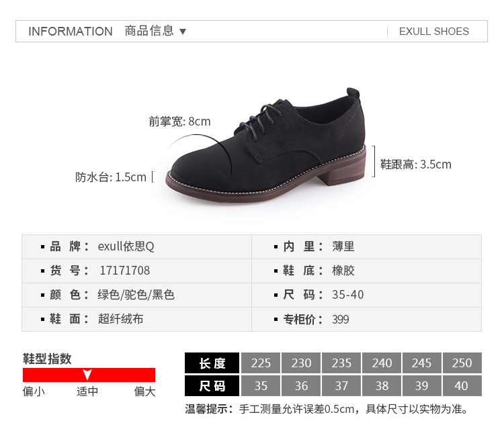
Task: Click the dropdown triangle beside 商品信息
Action: [183, 32]
